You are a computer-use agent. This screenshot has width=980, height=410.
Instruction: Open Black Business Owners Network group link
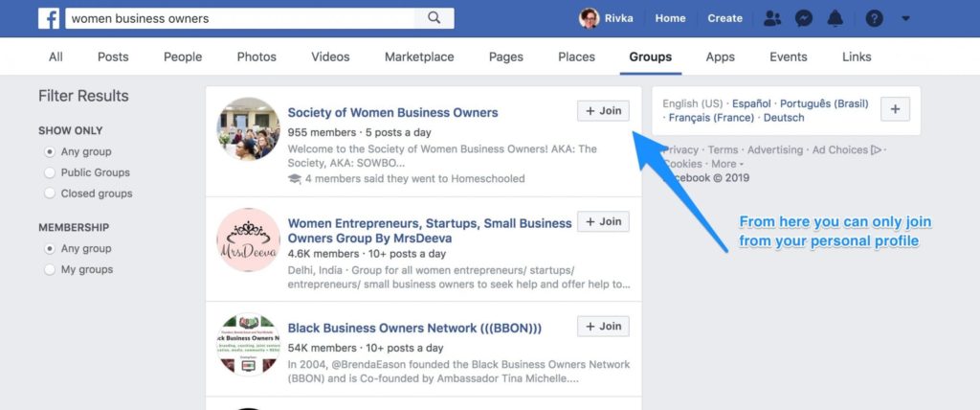[414, 329]
